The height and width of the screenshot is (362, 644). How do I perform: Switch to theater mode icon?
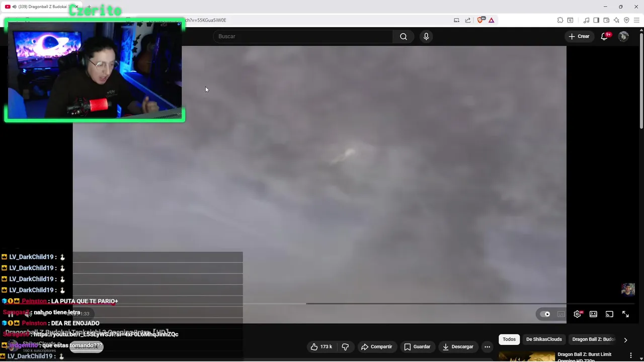593,314
